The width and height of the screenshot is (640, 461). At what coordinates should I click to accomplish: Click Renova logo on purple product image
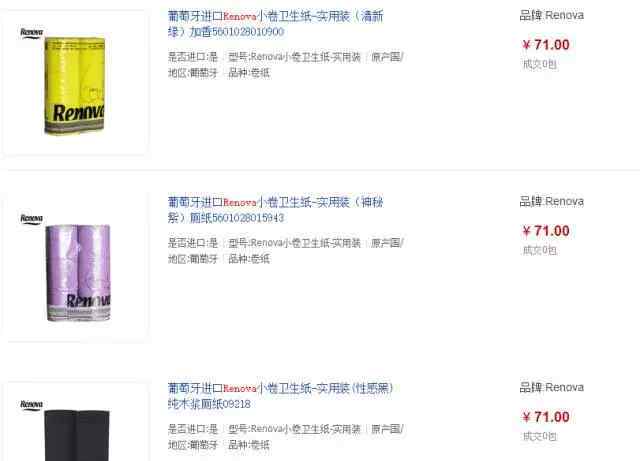point(32,219)
